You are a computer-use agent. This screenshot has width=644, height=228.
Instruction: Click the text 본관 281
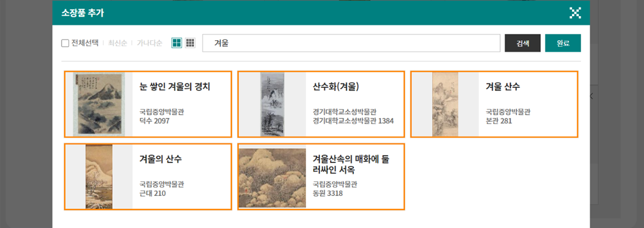[x=499, y=121]
